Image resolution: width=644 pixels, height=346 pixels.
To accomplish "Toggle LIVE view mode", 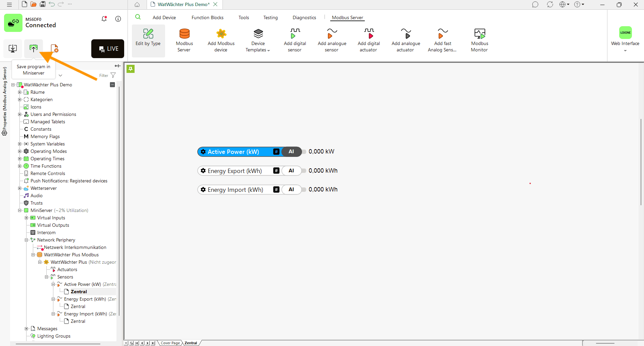I will coord(108,49).
